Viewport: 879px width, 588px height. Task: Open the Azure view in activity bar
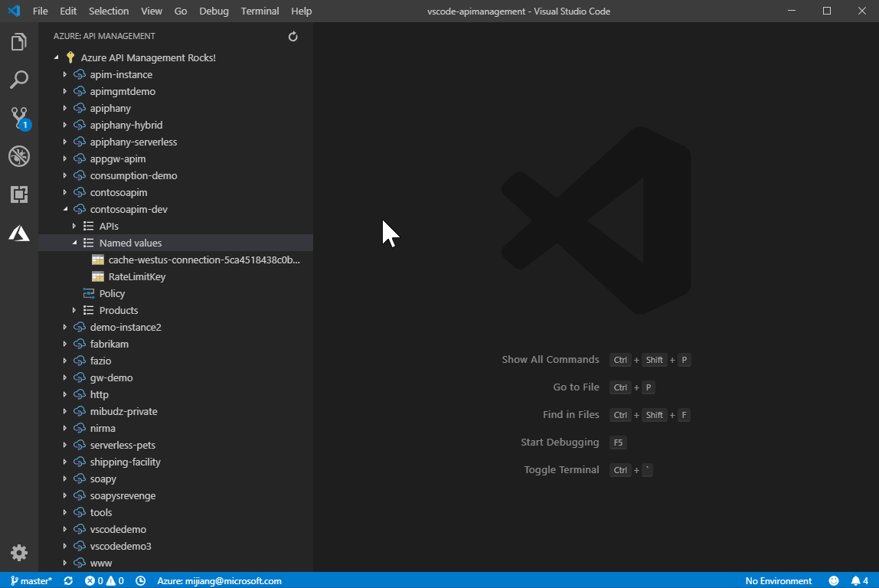coord(19,233)
